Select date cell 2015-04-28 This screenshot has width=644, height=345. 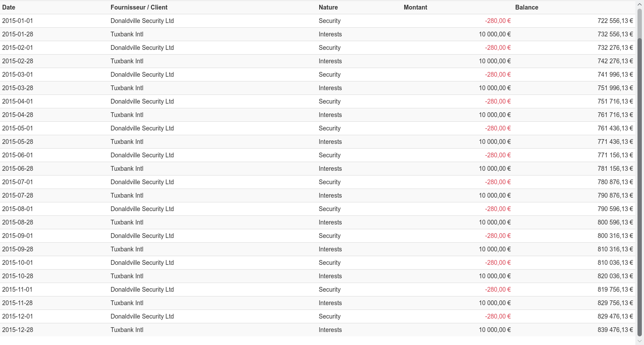click(17, 115)
